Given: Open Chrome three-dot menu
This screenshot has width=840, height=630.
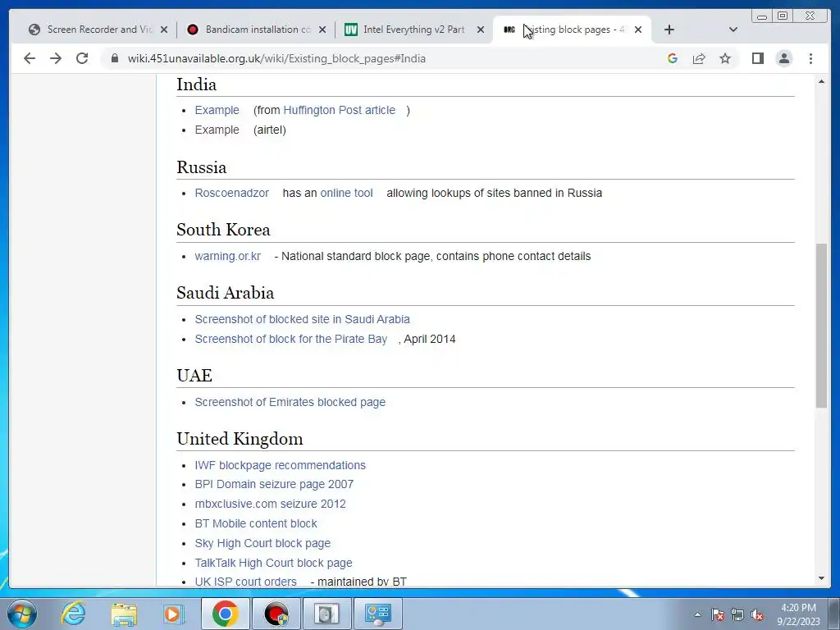Looking at the screenshot, I should pyautogui.click(x=810, y=58).
